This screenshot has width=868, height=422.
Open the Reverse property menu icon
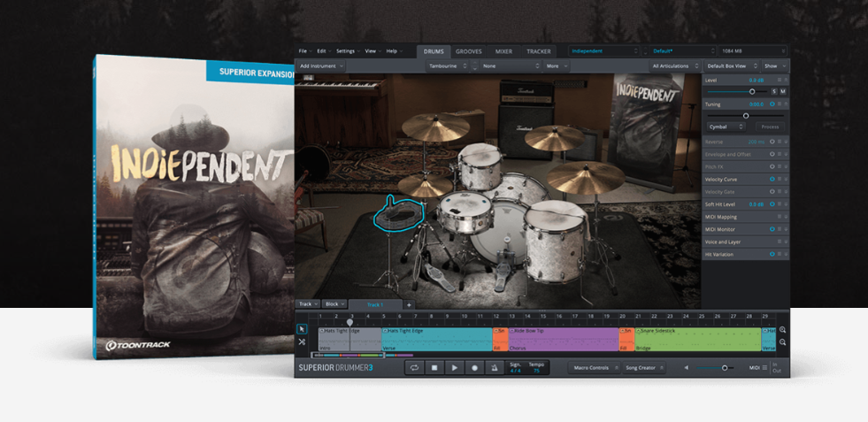click(x=780, y=142)
